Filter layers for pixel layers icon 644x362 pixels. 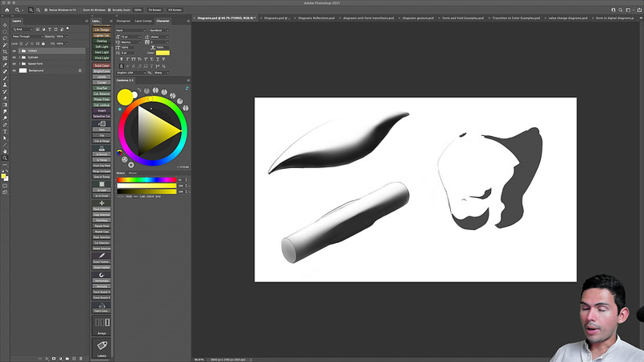click(37, 29)
